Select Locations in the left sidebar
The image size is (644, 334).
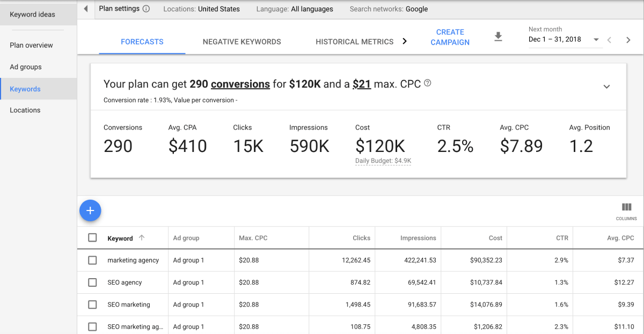(26, 110)
